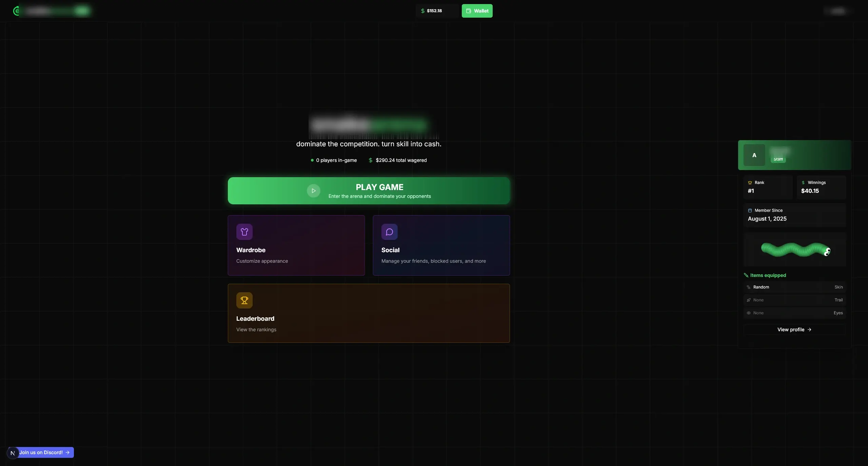Select the $40.15 winnings value
This screenshot has width=868, height=466.
point(810,191)
